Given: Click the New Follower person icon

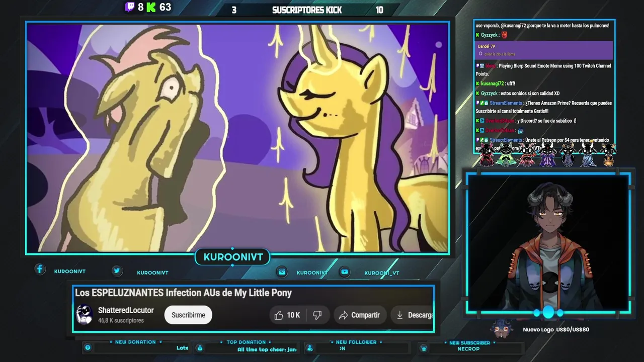Looking at the screenshot, I should [310, 348].
